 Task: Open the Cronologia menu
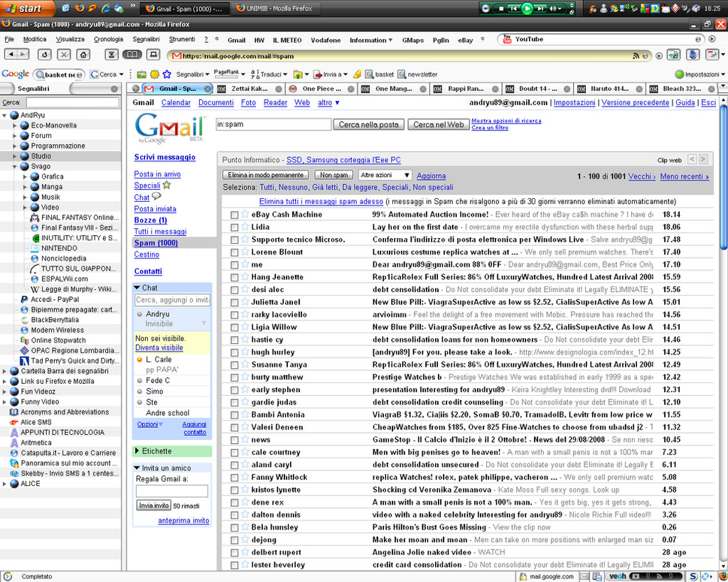click(x=109, y=40)
